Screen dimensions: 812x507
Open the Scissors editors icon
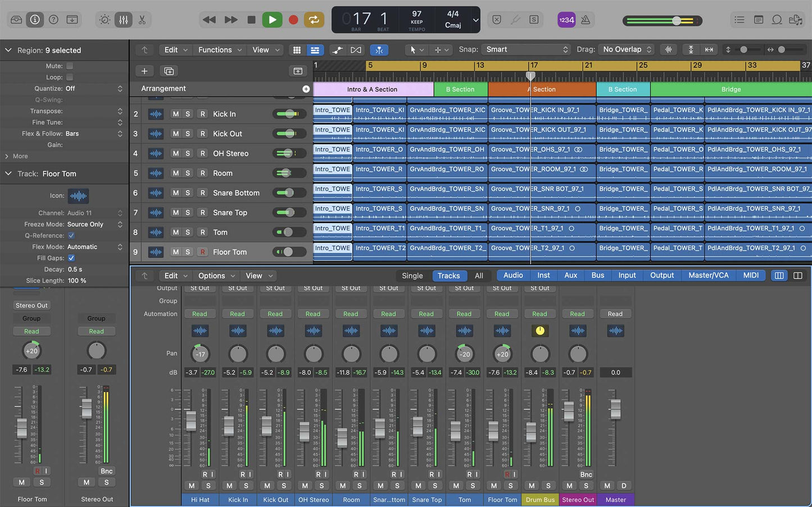pyautogui.click(x=142, y=20)
